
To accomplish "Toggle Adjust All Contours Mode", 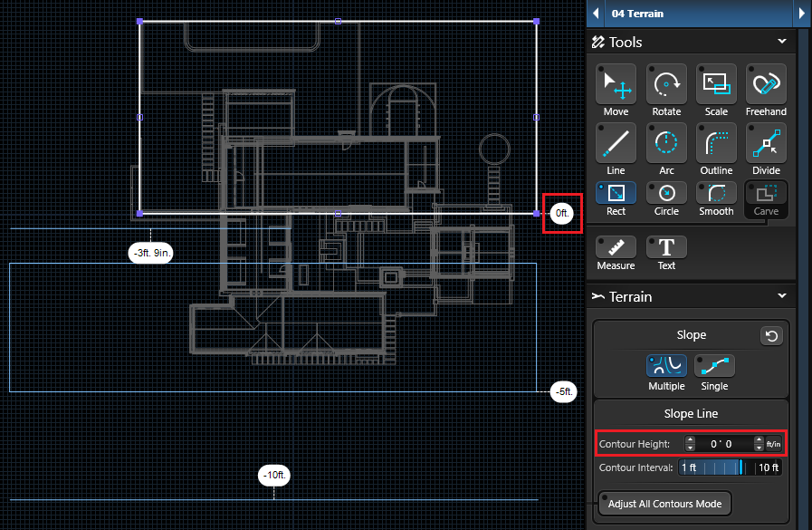I will pyautogui.click(x=664, y=503).
